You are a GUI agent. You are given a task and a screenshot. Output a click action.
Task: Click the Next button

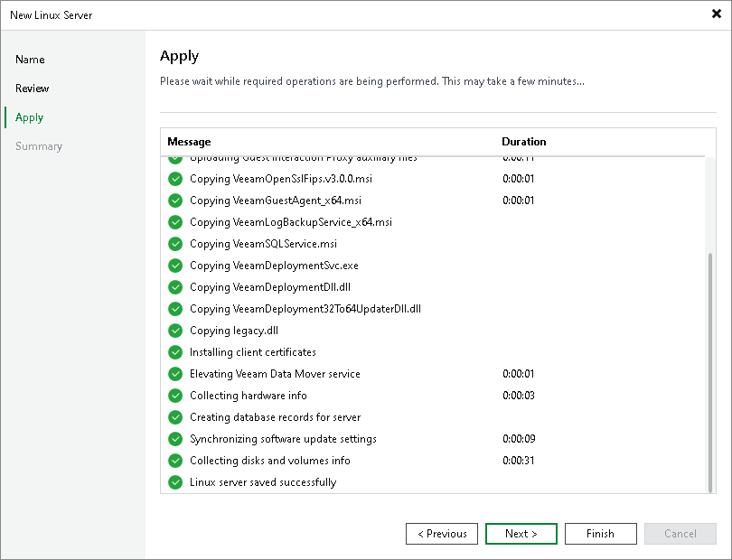coord(521,534)
